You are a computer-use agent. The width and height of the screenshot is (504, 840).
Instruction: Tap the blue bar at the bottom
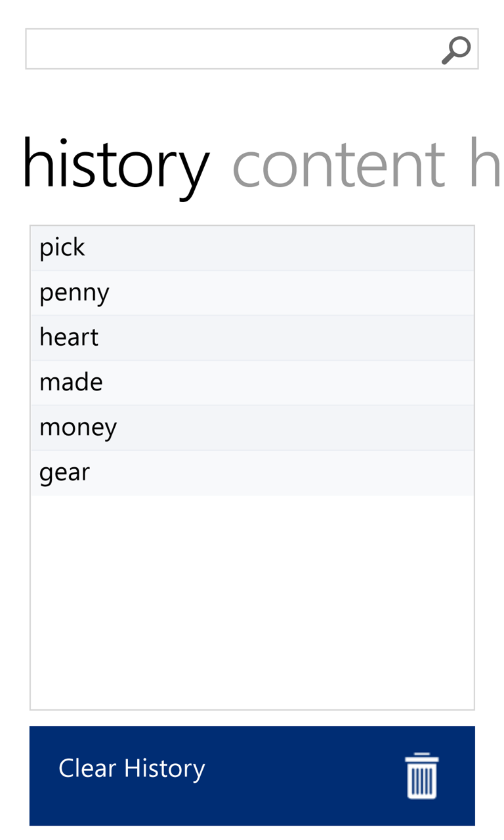252,775
